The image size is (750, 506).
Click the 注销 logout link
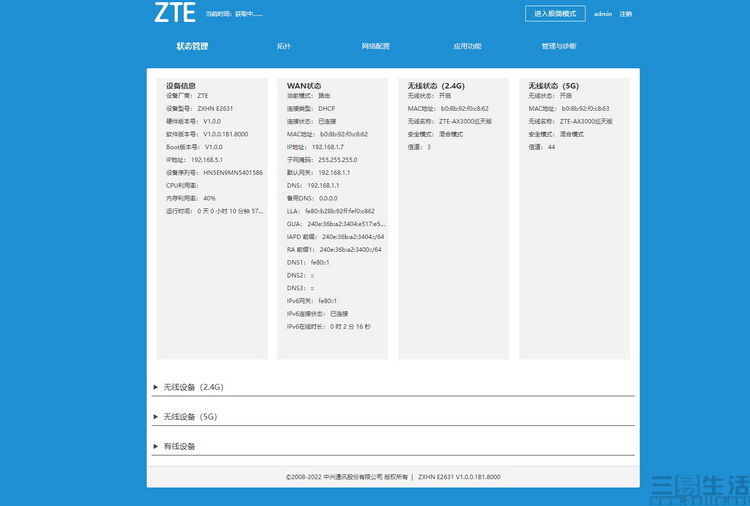point(626,14)
